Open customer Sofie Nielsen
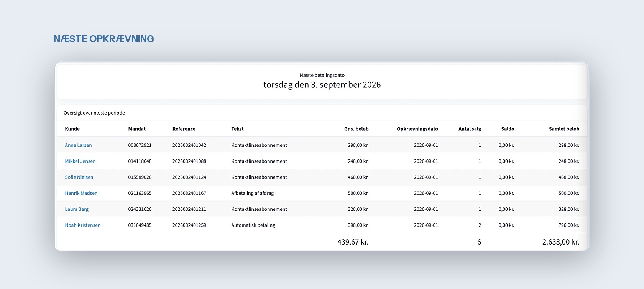The height and width of the screenshot is (289, 644). click(79, 177)
